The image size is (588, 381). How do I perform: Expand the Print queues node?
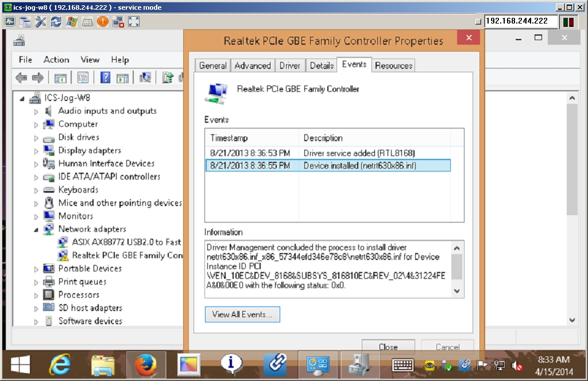pos(36,282)
